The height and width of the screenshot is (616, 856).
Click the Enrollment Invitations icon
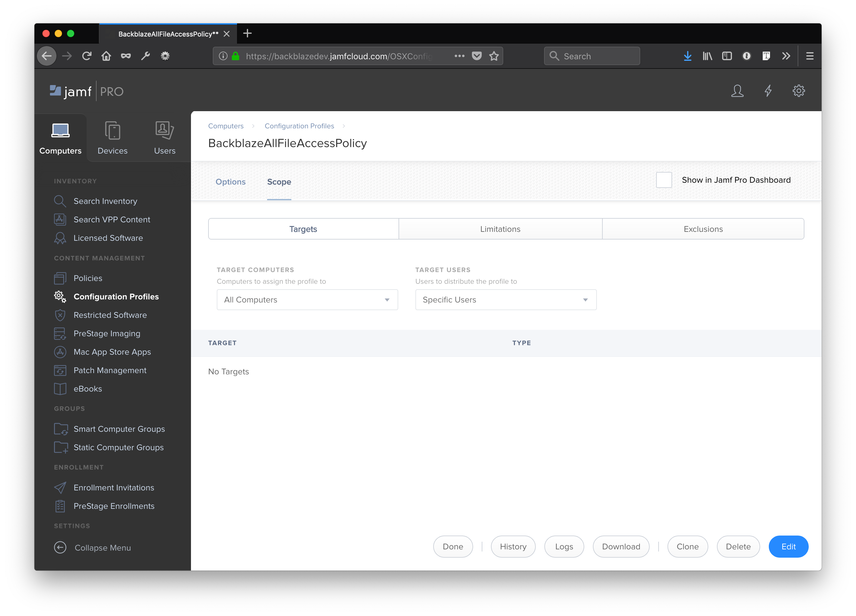[60, 487]
